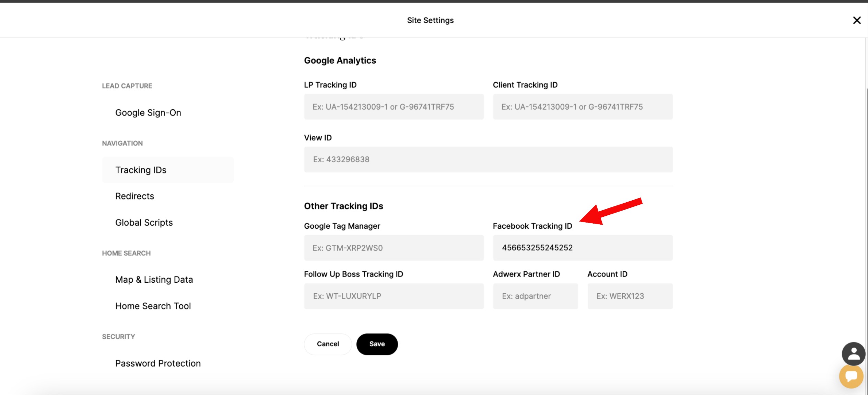Click the Account ID input field
Viewport: 868px width, 395px height.
[630, 296]
